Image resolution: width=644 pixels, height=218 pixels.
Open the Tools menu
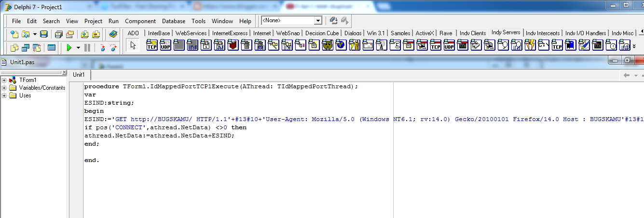tap(198, 21)
